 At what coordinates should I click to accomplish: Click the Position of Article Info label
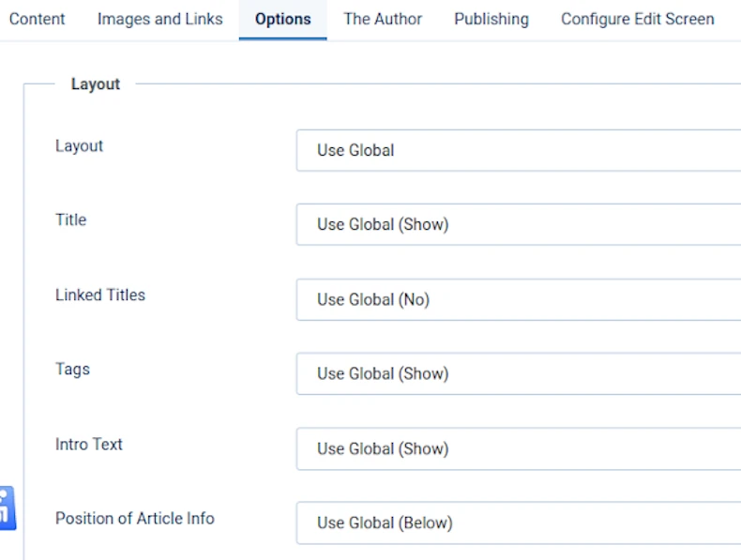tap(135, 519)
